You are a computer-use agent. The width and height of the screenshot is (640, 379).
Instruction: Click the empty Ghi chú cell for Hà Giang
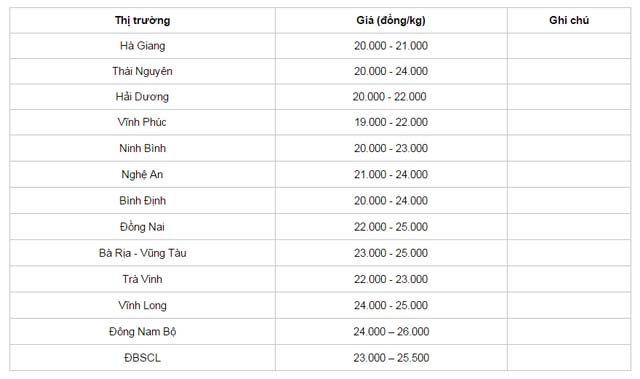[569, 46]
